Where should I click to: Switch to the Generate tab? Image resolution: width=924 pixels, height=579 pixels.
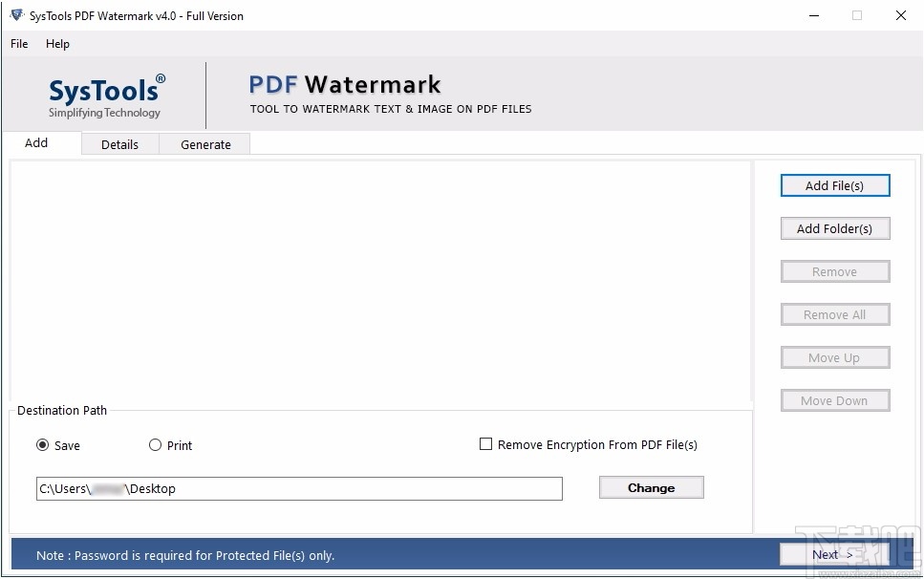(204, 143)
